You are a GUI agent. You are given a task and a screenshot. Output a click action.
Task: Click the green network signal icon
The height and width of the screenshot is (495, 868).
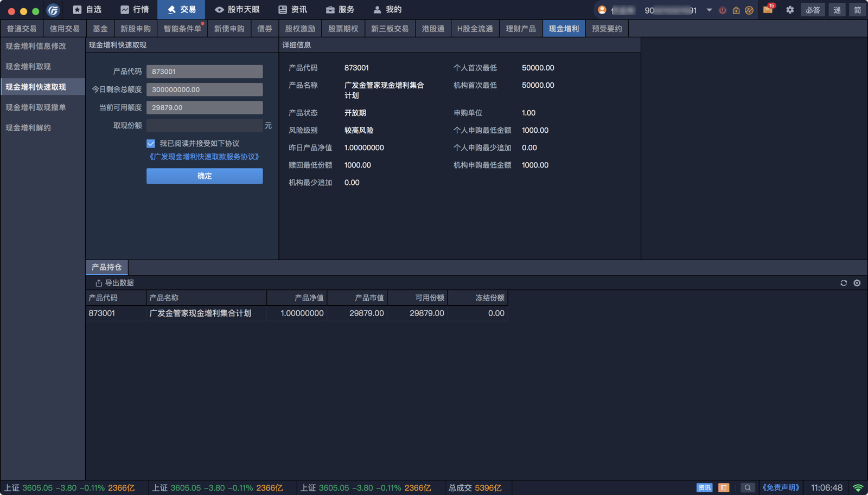[858, 488]
